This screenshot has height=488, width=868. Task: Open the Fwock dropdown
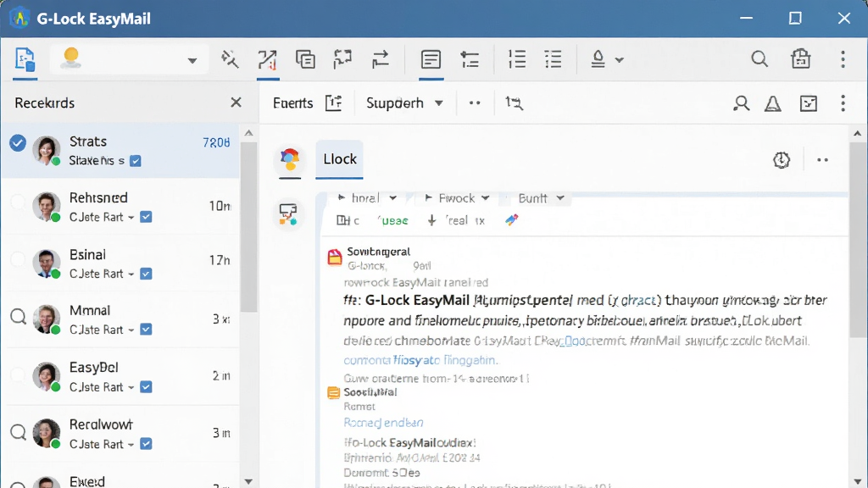coord(457,198)
